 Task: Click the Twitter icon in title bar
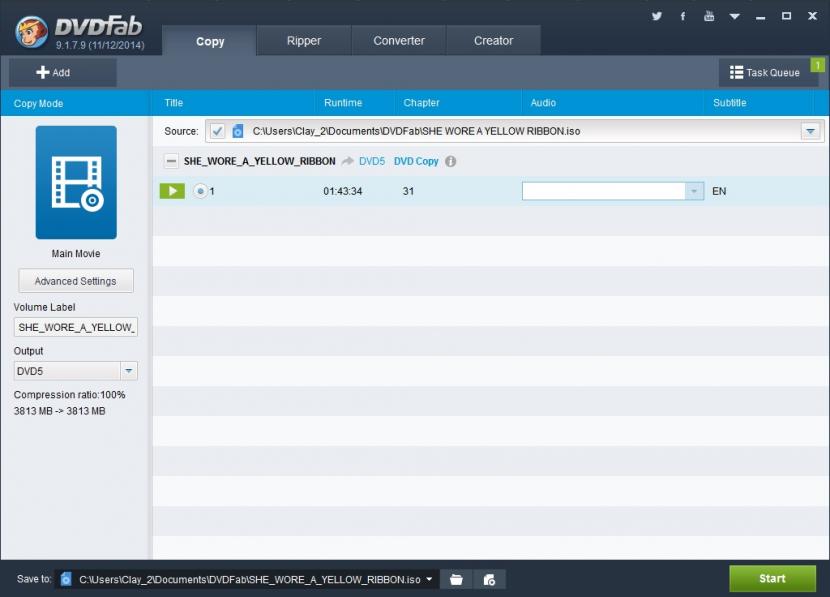(x=657, y=16)
